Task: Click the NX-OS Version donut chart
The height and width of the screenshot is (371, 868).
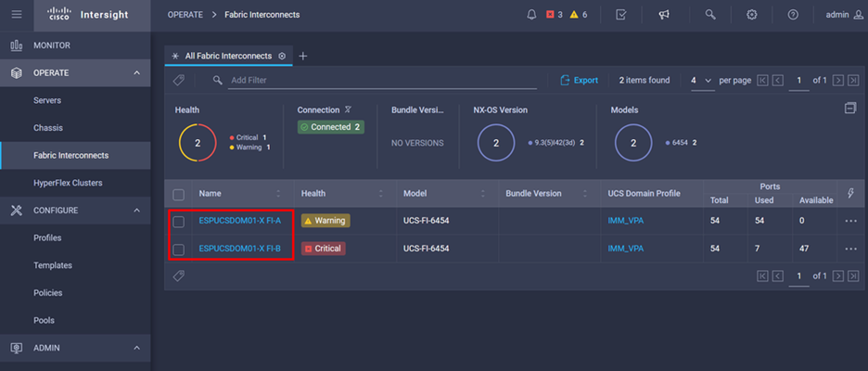Action: [x=496, y=143]
